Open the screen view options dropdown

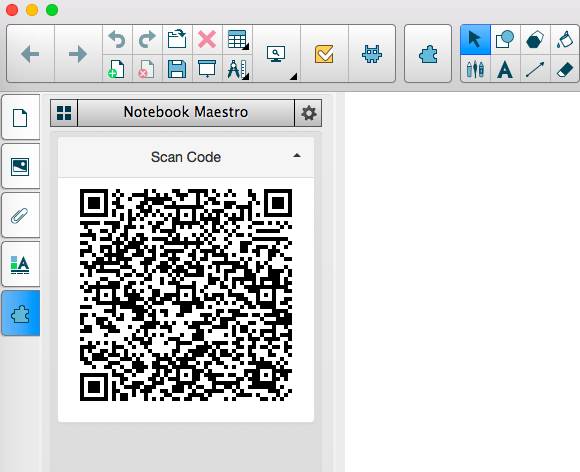point(276,54)
